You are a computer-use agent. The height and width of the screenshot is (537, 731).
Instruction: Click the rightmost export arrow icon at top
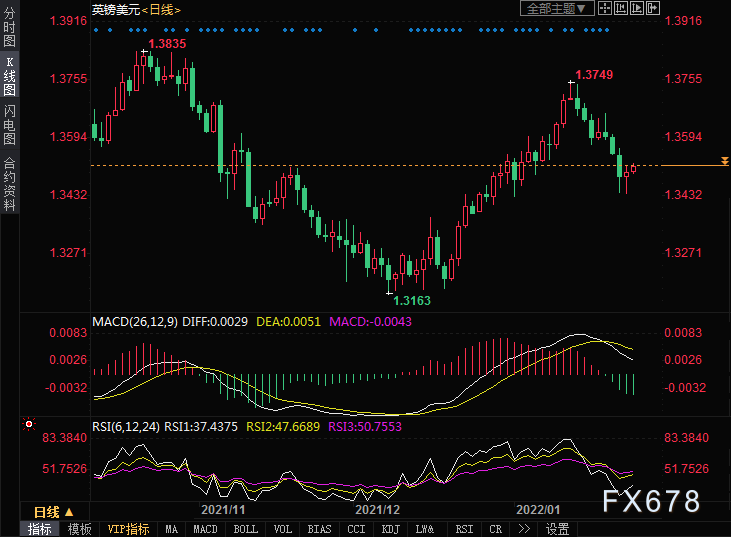pyautogui.click(x=652, y=9)
